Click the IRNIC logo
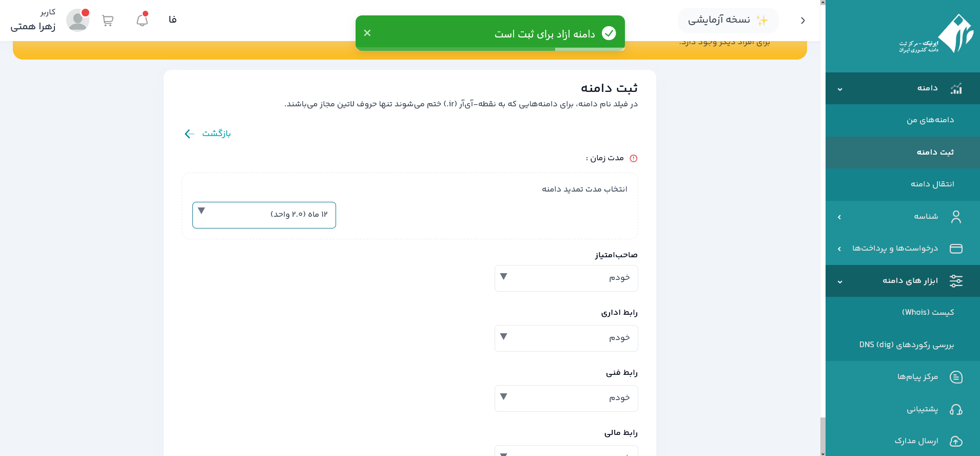Image resolution: width=980 pixels, height=456 pixels. (x=936, y=34)
